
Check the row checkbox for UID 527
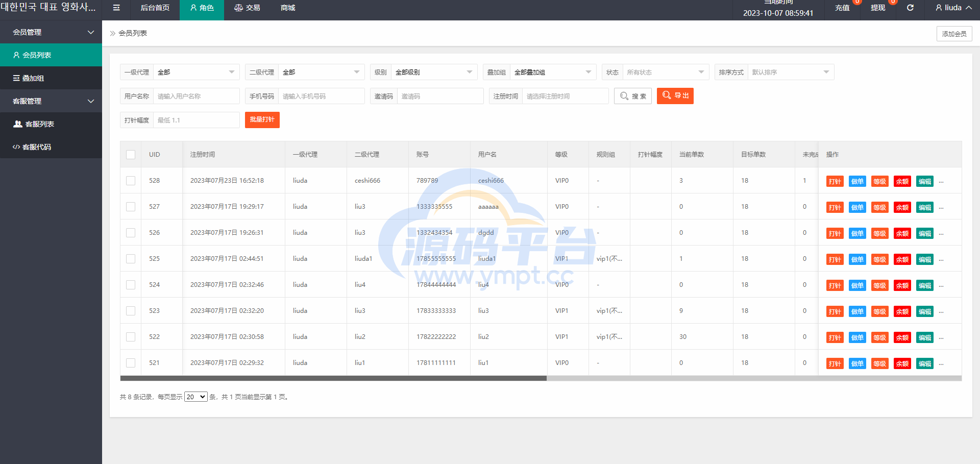[131, 207]
